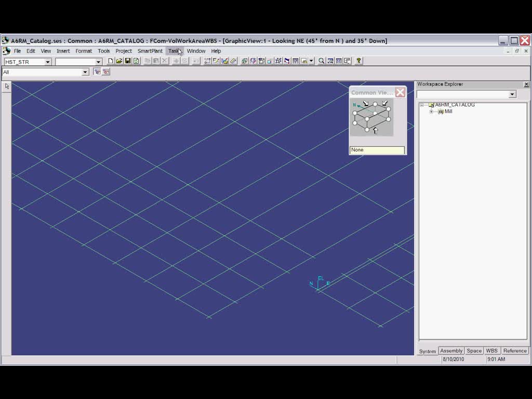The height and width of the screenshot is (399, 532).
Task: Create a new session with the New icon
Action: coord(110,61)
